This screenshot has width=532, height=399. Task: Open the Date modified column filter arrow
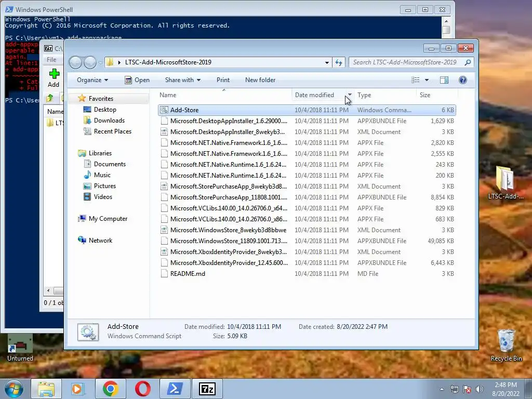click(350, 95)
